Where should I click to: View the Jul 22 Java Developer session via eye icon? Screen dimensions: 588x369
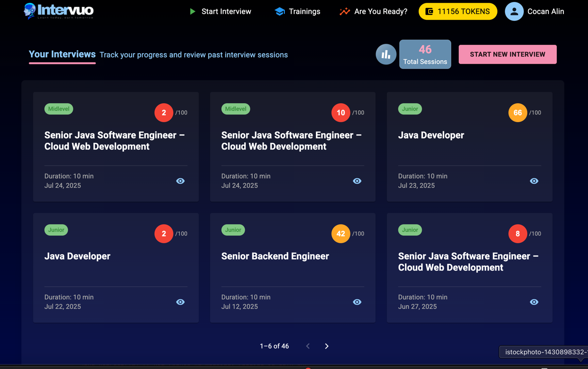pos(180,302)
